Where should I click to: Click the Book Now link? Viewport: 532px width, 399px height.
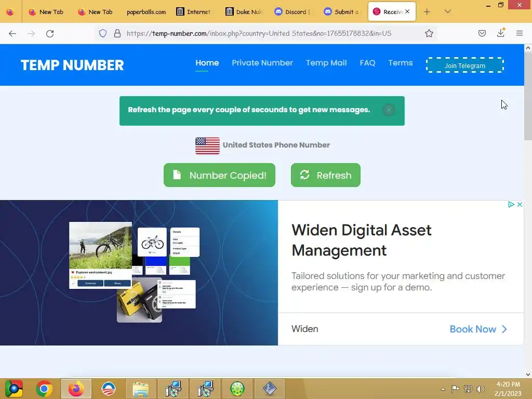tap(478, 329)
